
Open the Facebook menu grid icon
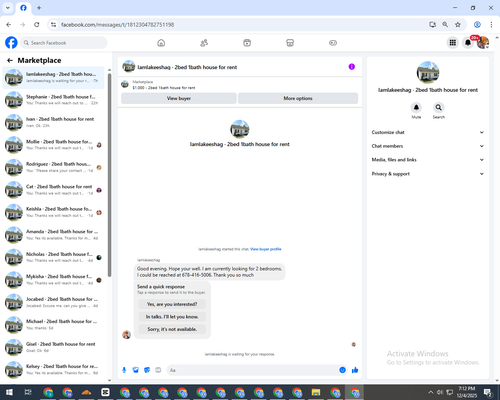[453, 43]
